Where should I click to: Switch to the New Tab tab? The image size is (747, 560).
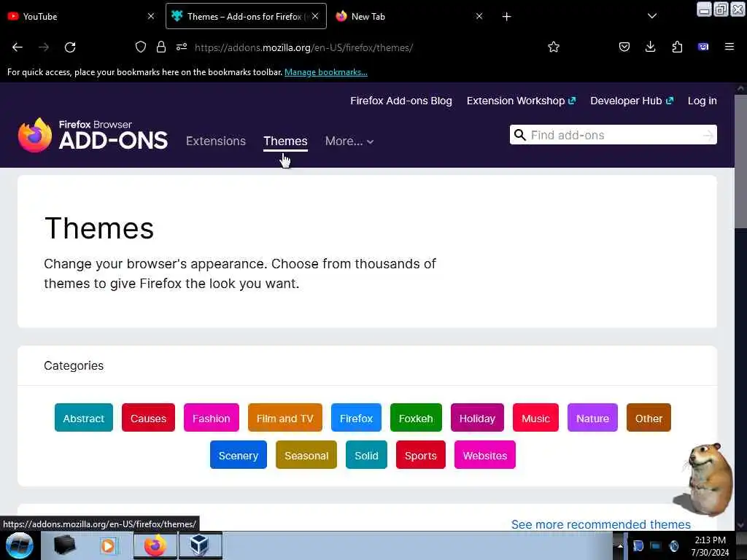tap(410, 16)
